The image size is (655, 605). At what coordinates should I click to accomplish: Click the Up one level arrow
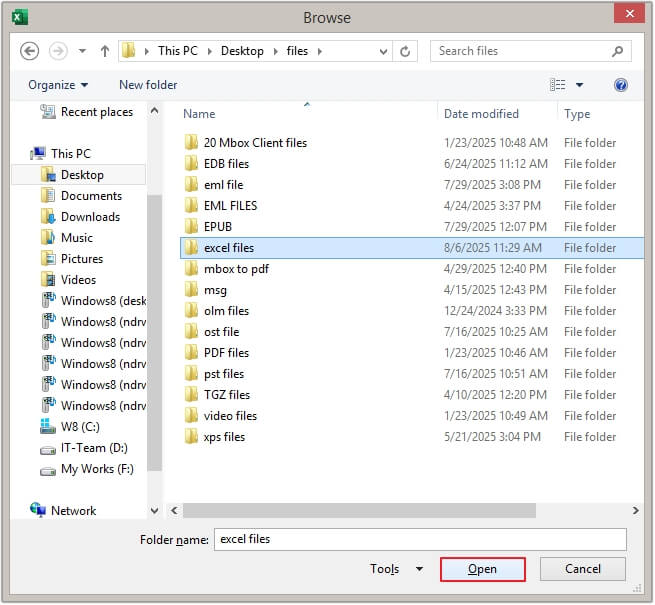point(104,51)
